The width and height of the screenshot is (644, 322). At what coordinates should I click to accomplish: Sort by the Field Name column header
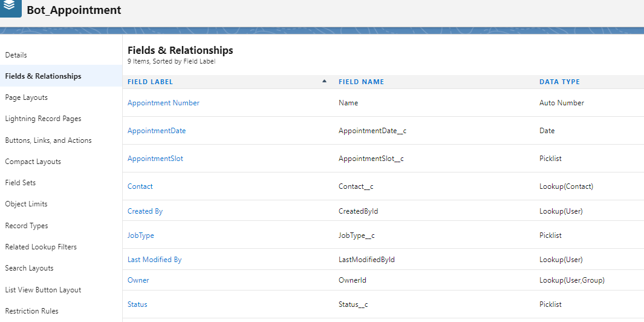[361, 82]
